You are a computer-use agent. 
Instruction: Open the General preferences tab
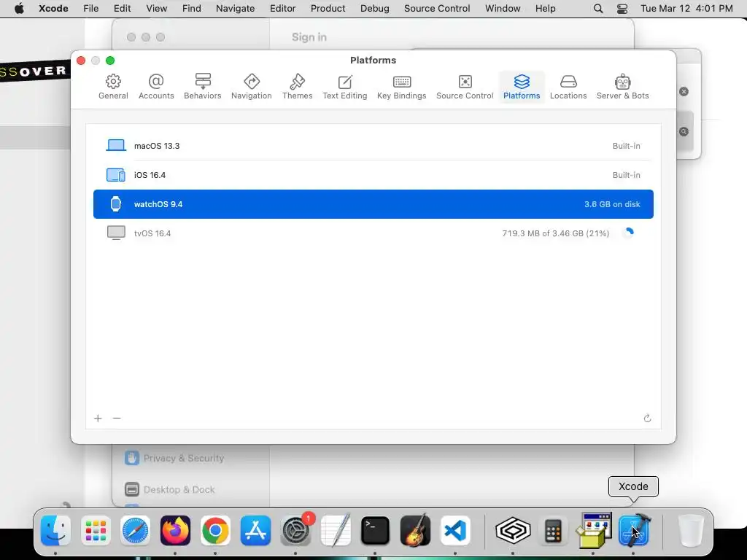click(x=113, y=87)
